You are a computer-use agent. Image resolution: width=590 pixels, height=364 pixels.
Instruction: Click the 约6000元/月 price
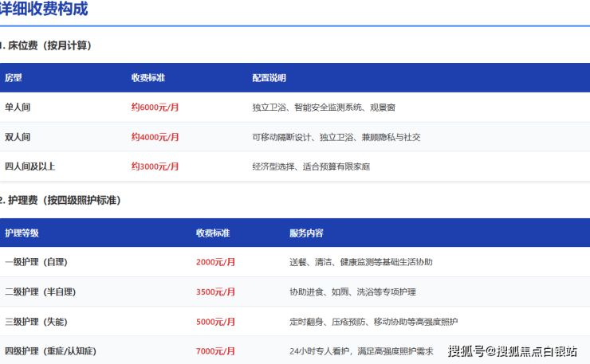coord(155,107)
